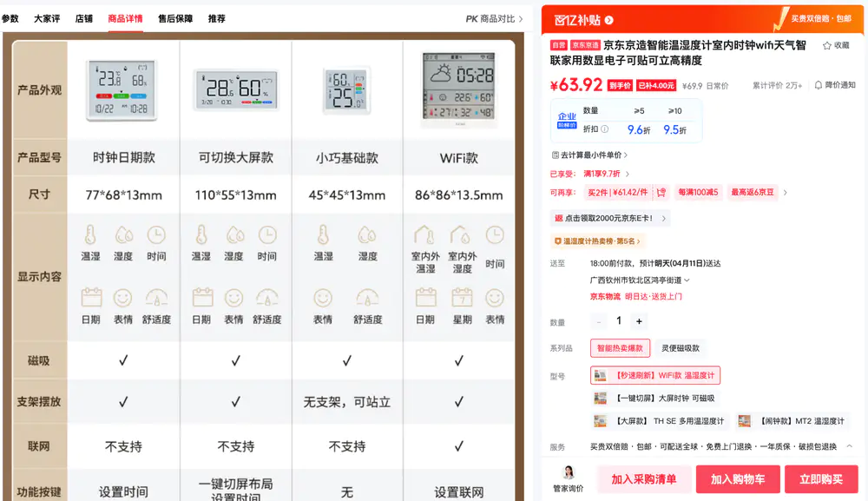Viewport: 868px width, 501px height.
Task: Click the 最高返6京豆 tag
Action: click(x=753, y=193)
